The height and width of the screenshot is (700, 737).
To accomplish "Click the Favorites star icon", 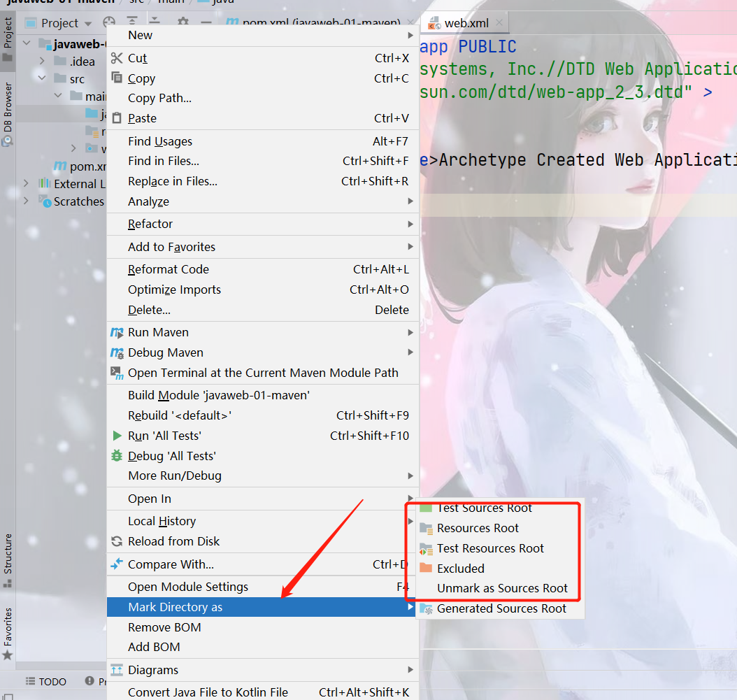I will (x=8, y=655).
